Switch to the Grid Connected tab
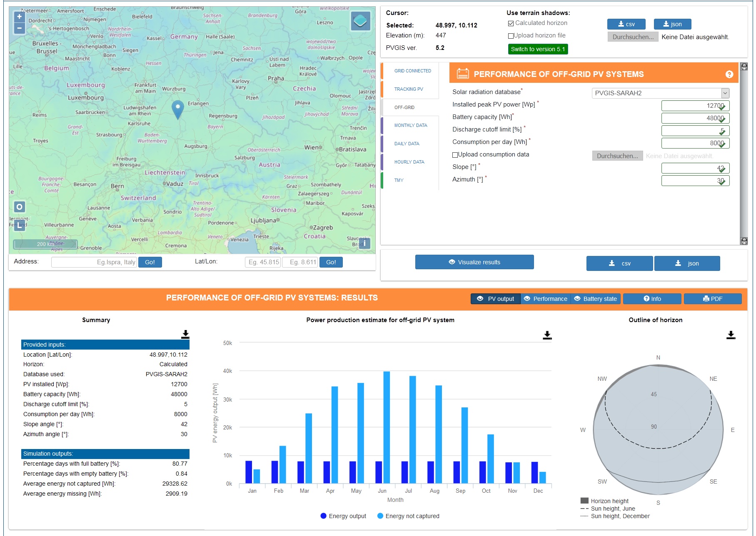 412,71
